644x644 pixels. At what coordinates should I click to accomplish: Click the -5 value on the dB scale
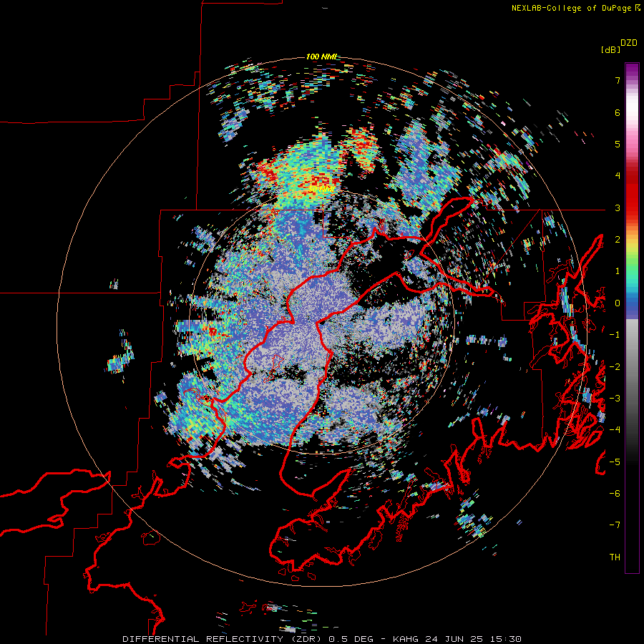(615, 462)
